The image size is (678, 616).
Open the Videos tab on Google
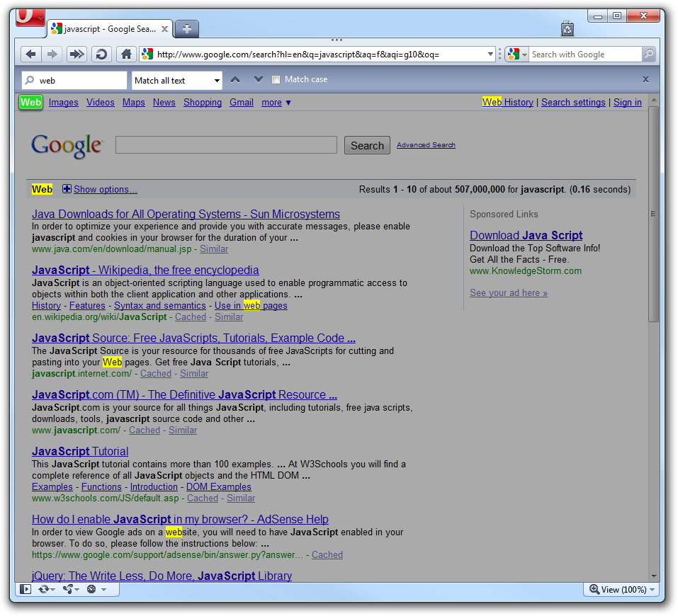[101, 103]
